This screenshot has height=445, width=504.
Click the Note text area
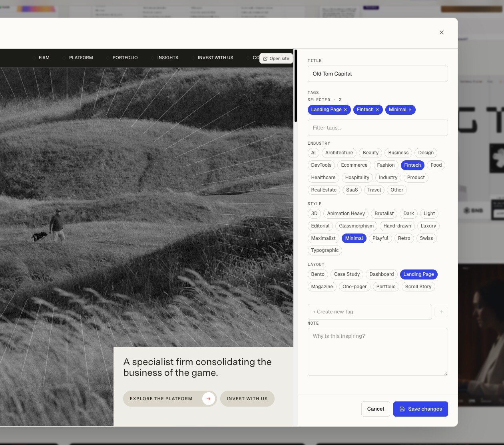point(378,352)
